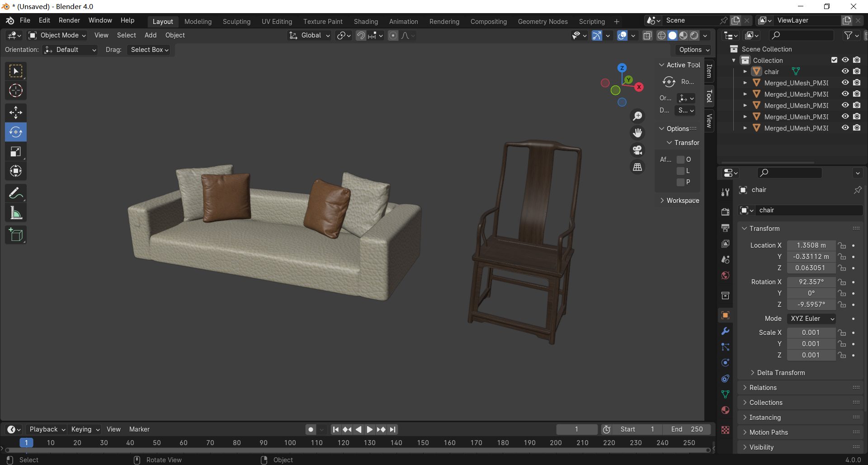Adjust the Location X value slider
Viewport: 868px width, 465px height.
pyautogui.click(x=811, y=245)
